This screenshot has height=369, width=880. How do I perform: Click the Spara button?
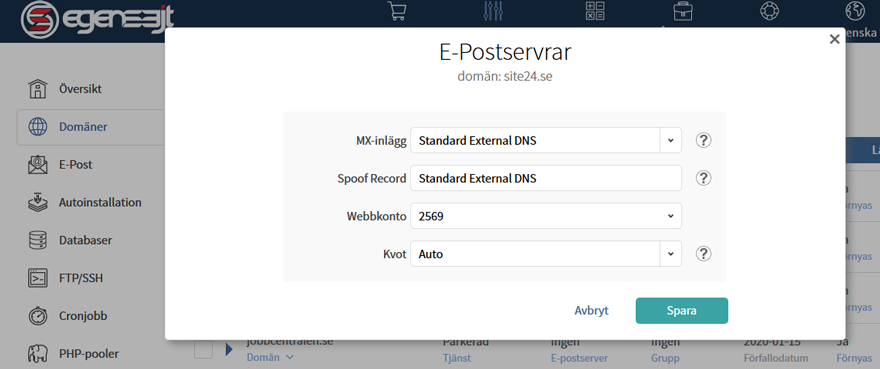[681, 311]
